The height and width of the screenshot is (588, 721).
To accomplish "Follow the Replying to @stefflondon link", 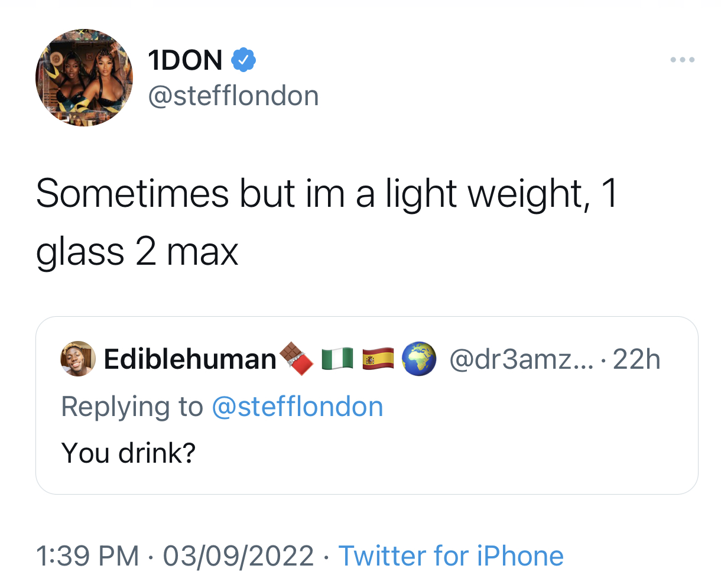I will (x=297, y=407).
